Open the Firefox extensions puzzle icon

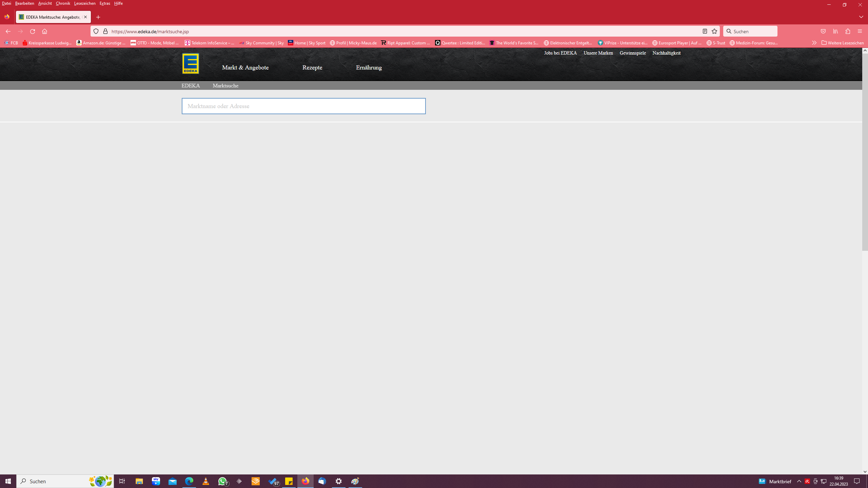click(x=848, y=31)
